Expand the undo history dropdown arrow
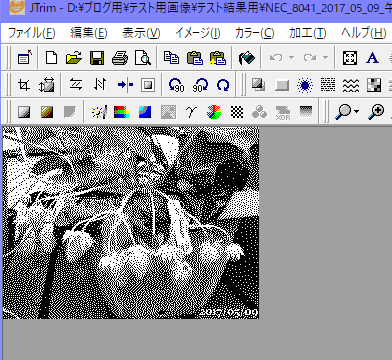The height and width of the screenshot is (360, 392). click(x=291, y=58)
